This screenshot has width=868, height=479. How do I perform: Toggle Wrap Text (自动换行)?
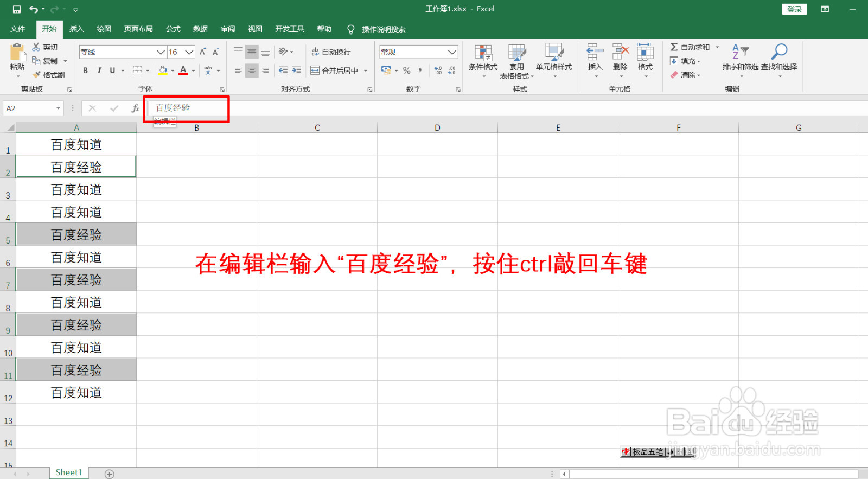[331, 52]
